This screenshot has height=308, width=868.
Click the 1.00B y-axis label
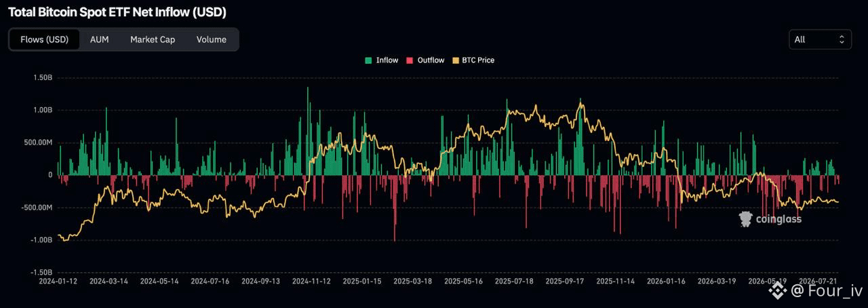point(43,110)
